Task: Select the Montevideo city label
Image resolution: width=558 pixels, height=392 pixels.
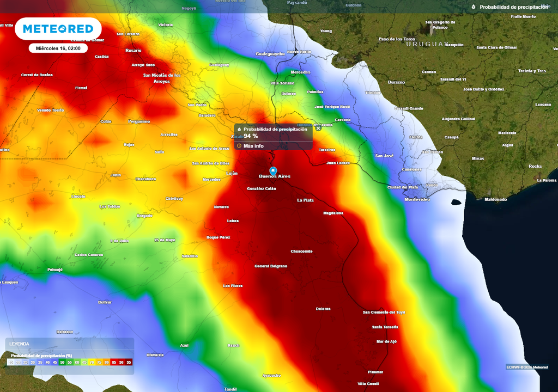Action: (x=417, y=199)
